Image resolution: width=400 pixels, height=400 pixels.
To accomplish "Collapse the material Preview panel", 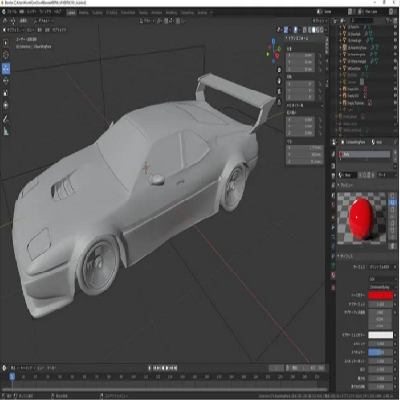I will [x=347, y=185].
